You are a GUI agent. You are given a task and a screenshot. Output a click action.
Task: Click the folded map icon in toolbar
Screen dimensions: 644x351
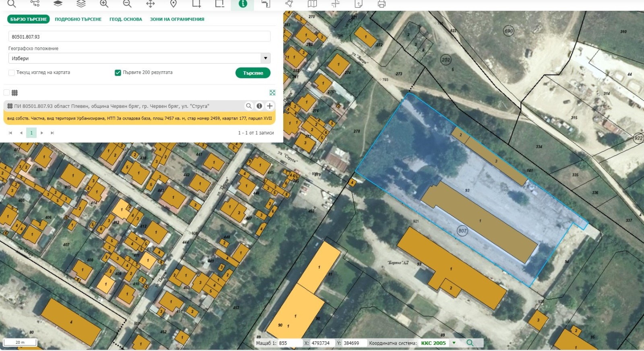pos(312,4)
